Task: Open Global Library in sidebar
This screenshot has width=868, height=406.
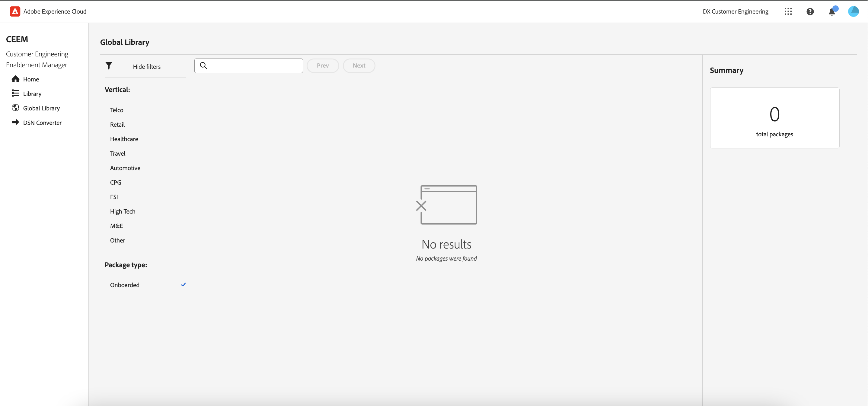Action: pos(41,108)
